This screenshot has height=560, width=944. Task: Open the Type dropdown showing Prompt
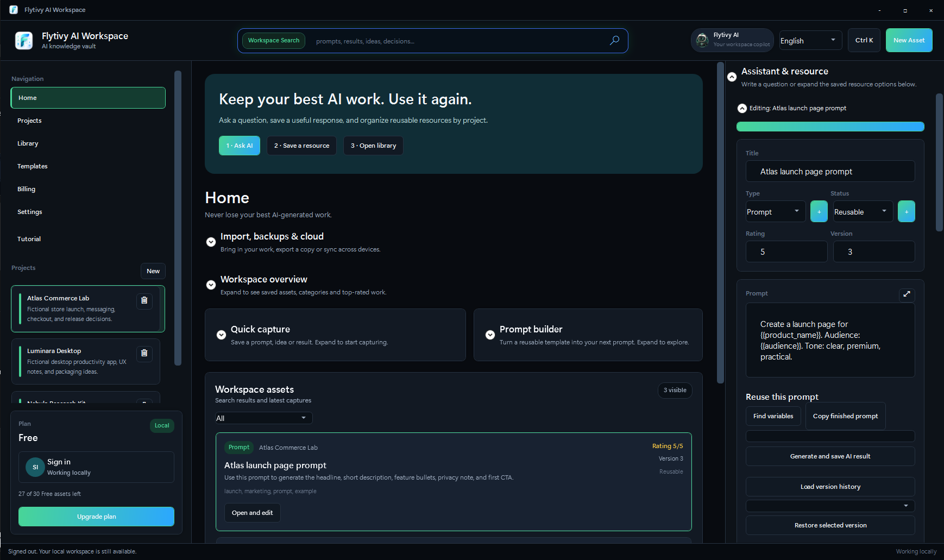point(776,211)
